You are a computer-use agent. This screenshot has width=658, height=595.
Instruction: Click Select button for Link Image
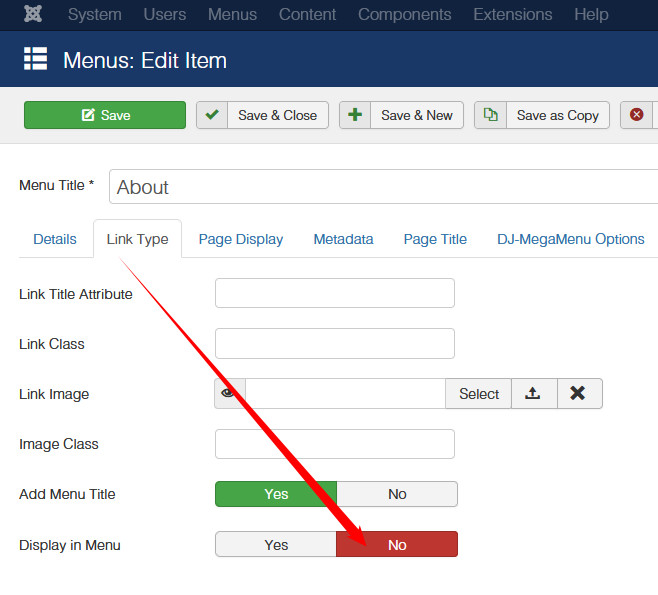click(478, 394)
